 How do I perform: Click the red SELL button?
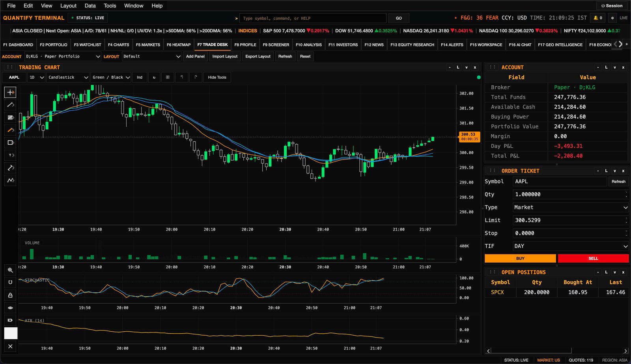click(x=593, y=258)
